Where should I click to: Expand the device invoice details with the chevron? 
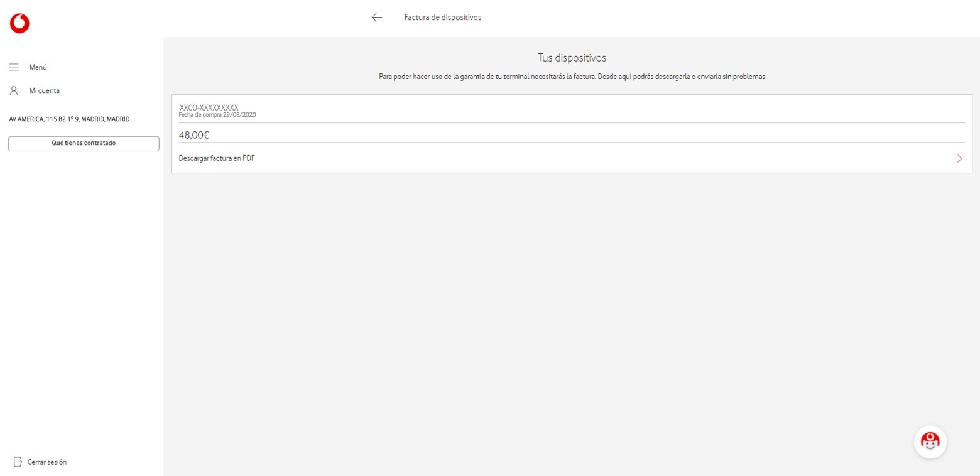(959, 158)
